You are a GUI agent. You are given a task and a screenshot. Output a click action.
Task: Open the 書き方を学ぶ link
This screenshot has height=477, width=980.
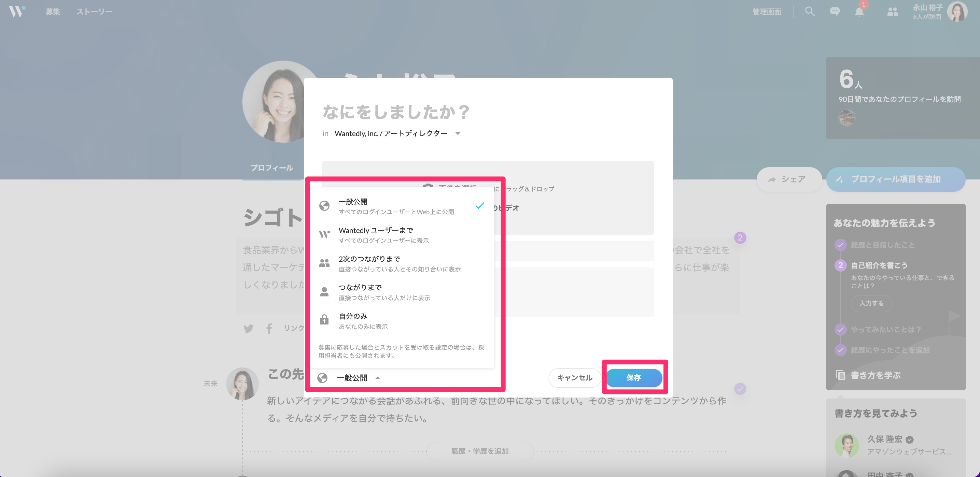(x=876, y=375)
